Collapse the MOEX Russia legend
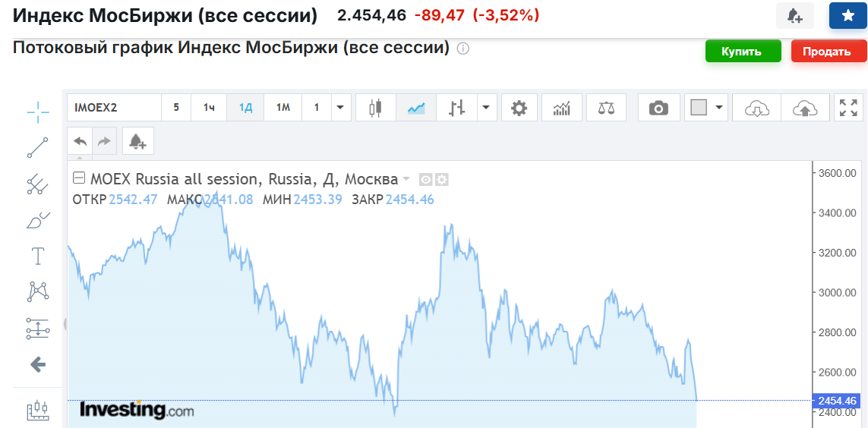Viewport: 868px width, 428px height. coord(79,178)
